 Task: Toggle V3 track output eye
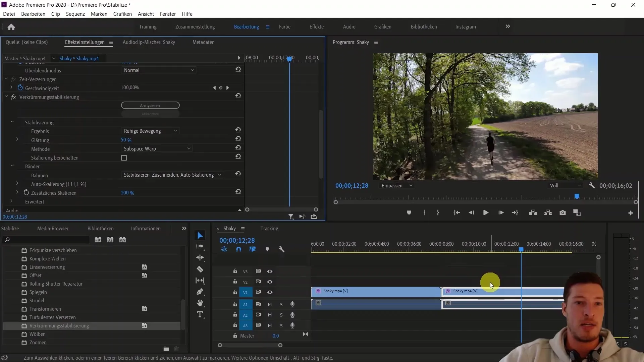tap(270, 271)
